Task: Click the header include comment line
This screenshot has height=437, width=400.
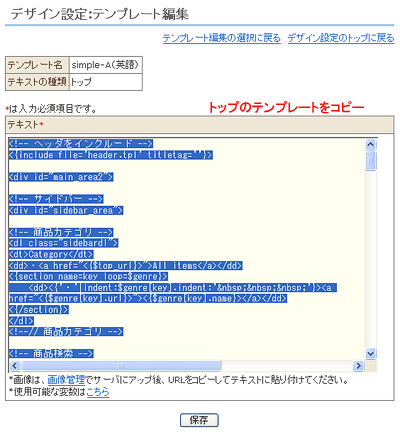Action: click(81, 144)
